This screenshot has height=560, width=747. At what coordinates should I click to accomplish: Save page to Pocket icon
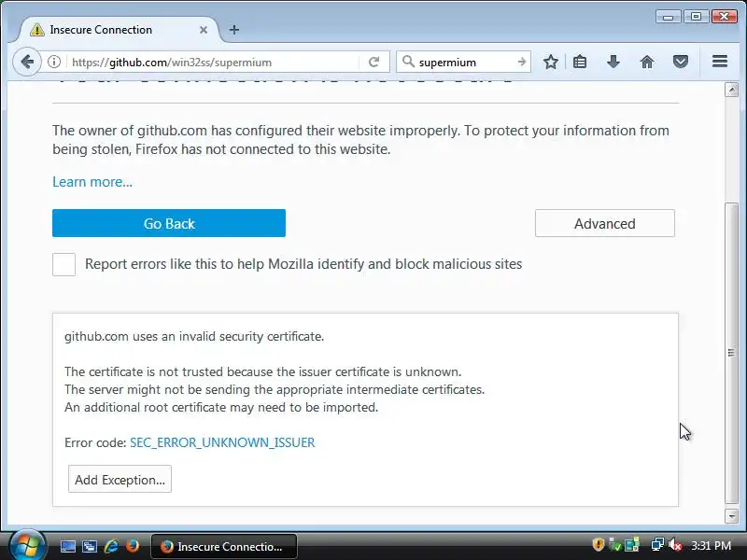(x=681, y=62)
